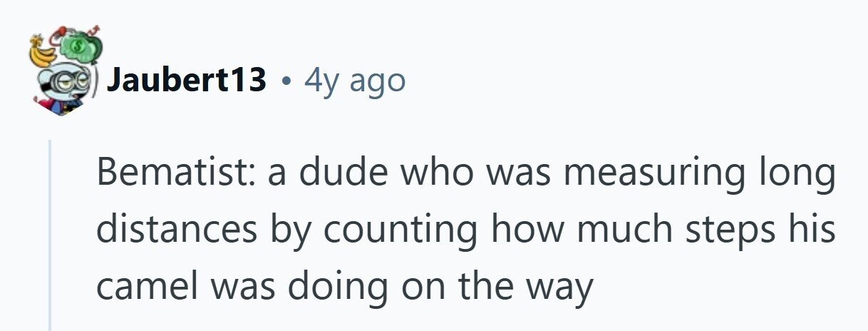Click the word 'counting' in comment
Viewport: 868px width, 331px height.
pos(402,230)
